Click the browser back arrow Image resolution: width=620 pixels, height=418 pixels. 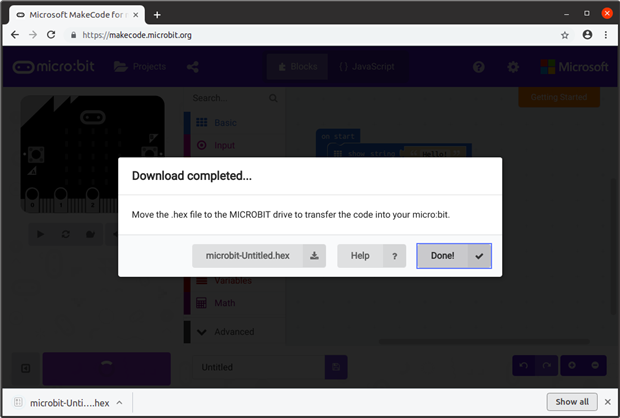coord(15,35)
